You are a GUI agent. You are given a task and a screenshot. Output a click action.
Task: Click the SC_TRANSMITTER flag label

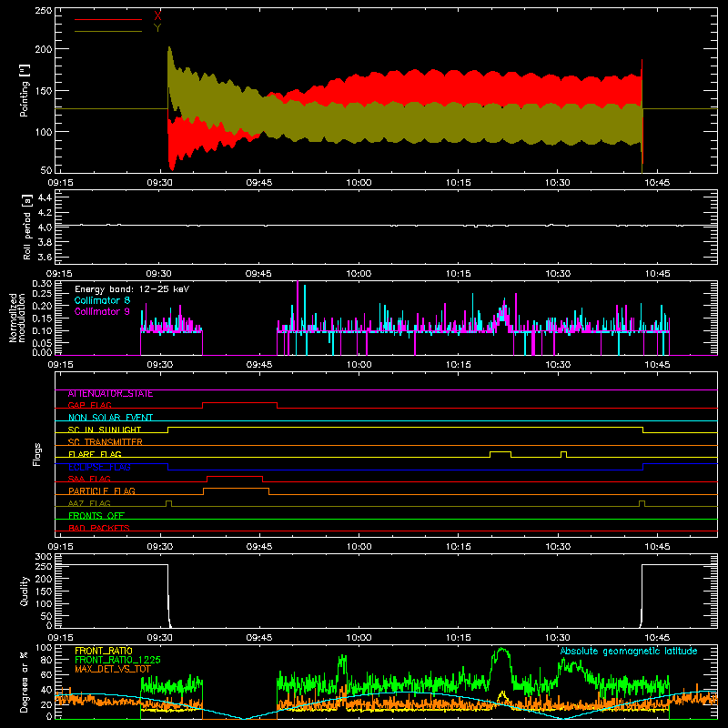click(x=106, y=442)
